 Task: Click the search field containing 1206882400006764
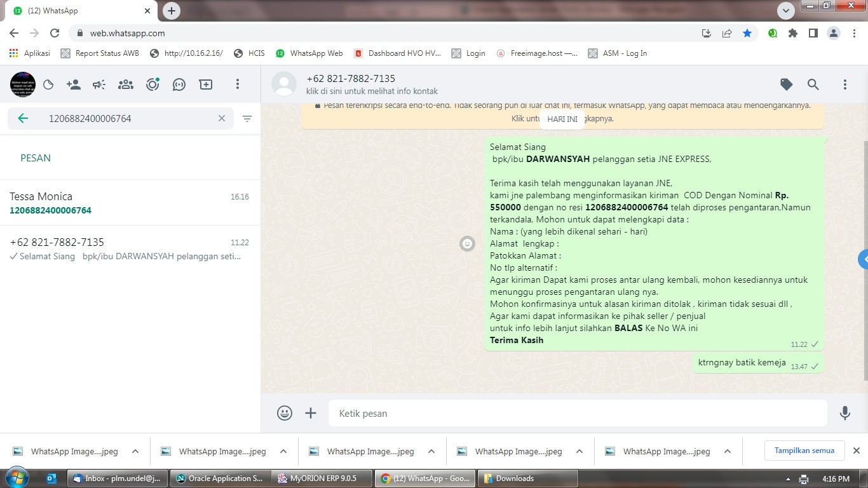coord(121,118)
